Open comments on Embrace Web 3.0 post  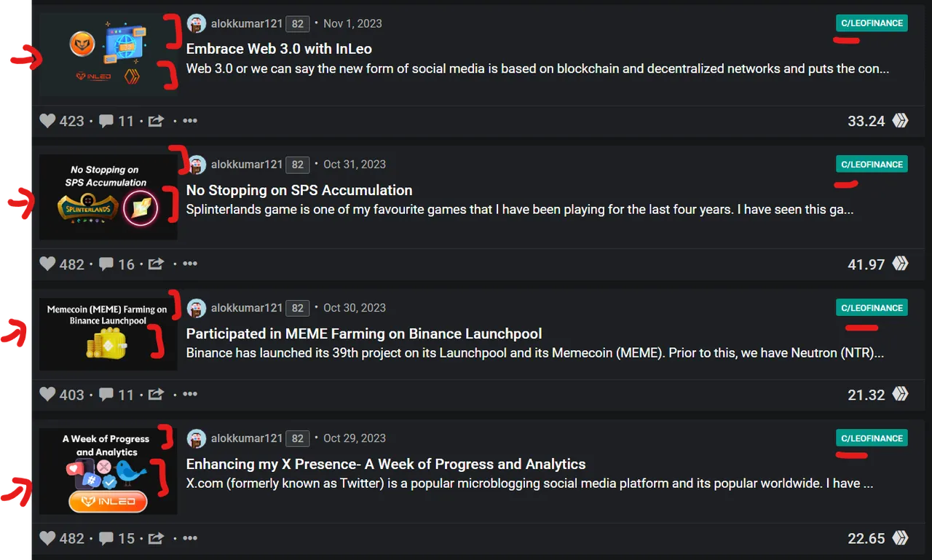106,121
